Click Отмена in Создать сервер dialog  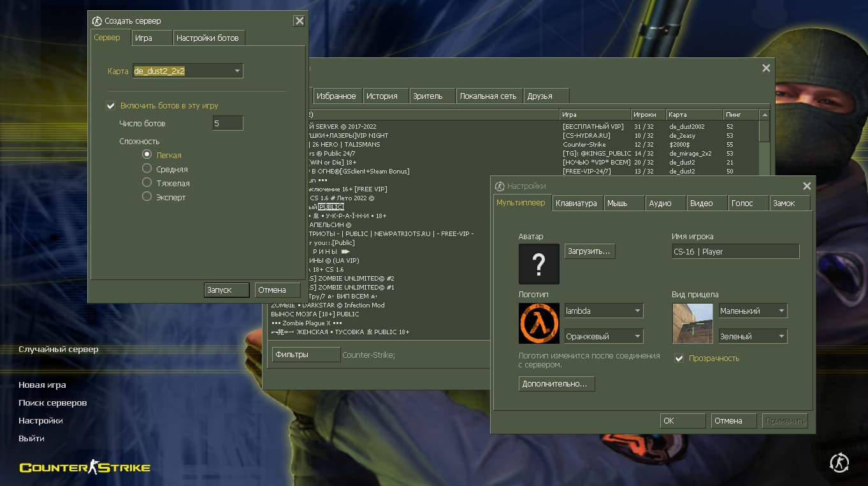278,290
